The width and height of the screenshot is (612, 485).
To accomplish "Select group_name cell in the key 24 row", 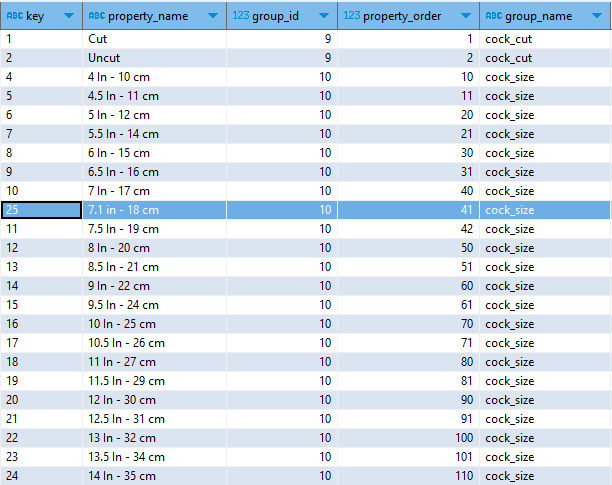I will [x=545, y=476].
